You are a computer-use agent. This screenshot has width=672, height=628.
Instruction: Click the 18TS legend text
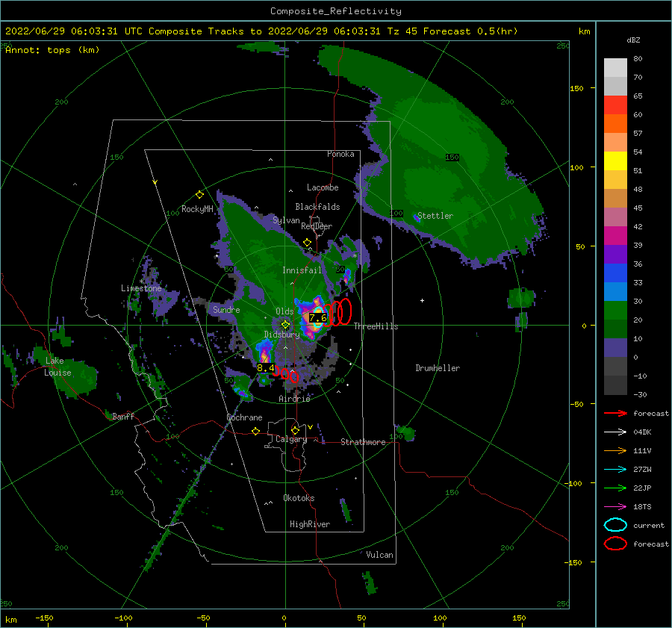coord(642,507)
